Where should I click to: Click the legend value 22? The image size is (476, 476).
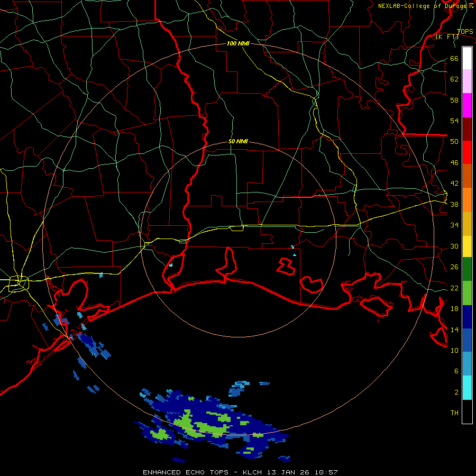(x=454, y=288)
